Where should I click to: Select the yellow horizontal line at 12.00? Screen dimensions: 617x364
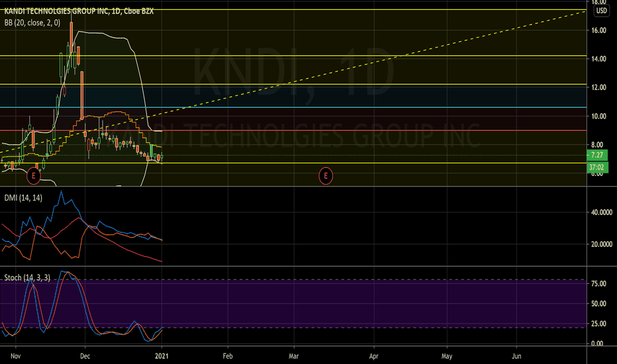tap(293, 84)
